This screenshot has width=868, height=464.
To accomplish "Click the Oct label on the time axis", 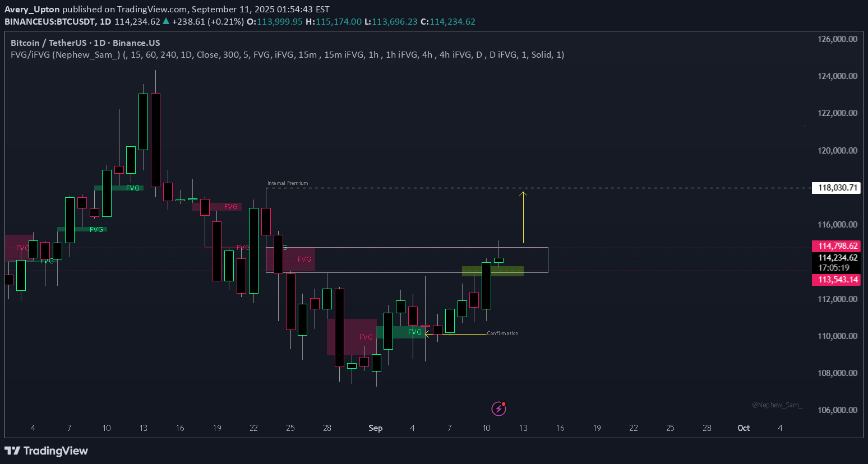I will click(744, 428).
